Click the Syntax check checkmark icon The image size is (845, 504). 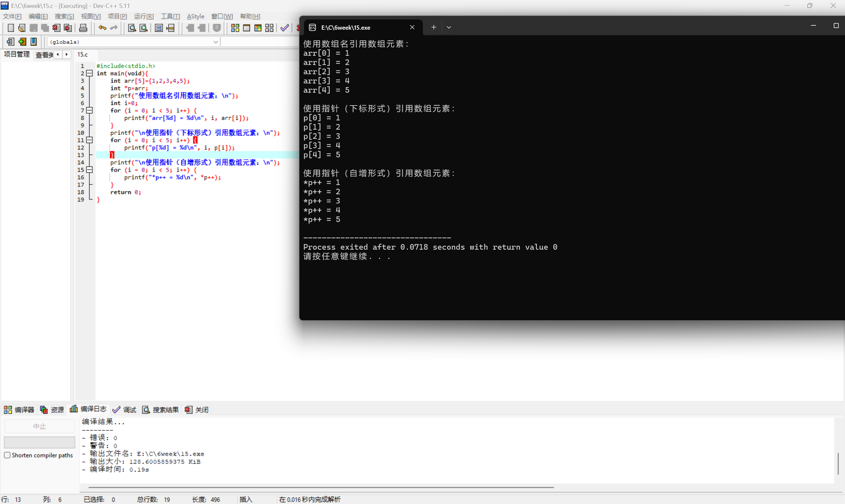[x=285, y=28]
